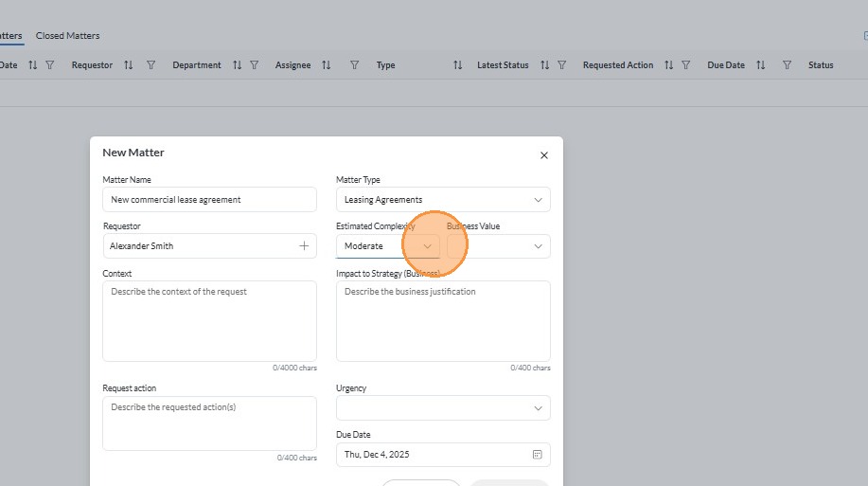Image resolution: width=868 pixels, height=486 pixels.
Task: Open the Urgency dropdown
Action: (x=538, y=408)
